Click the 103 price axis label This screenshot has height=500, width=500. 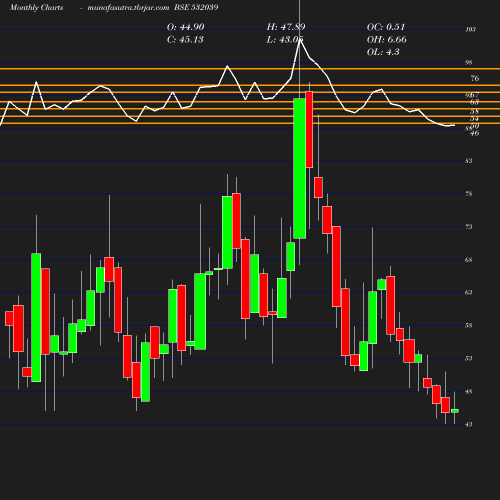[x=470, y=30]
